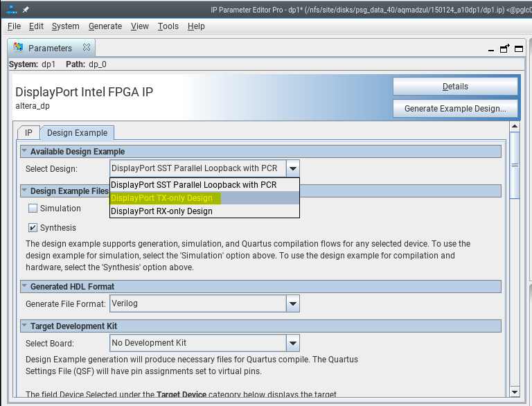532x406 pixels.
Task: Select the Design Example tab
Action: (77, 133)
